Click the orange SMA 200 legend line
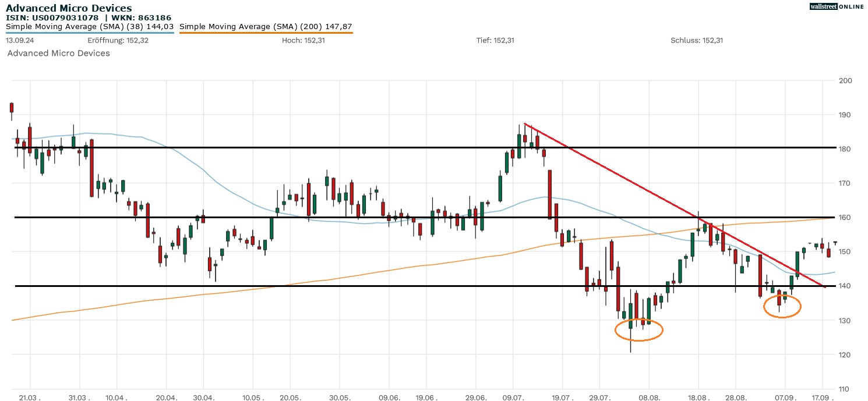 coord(266,33)
